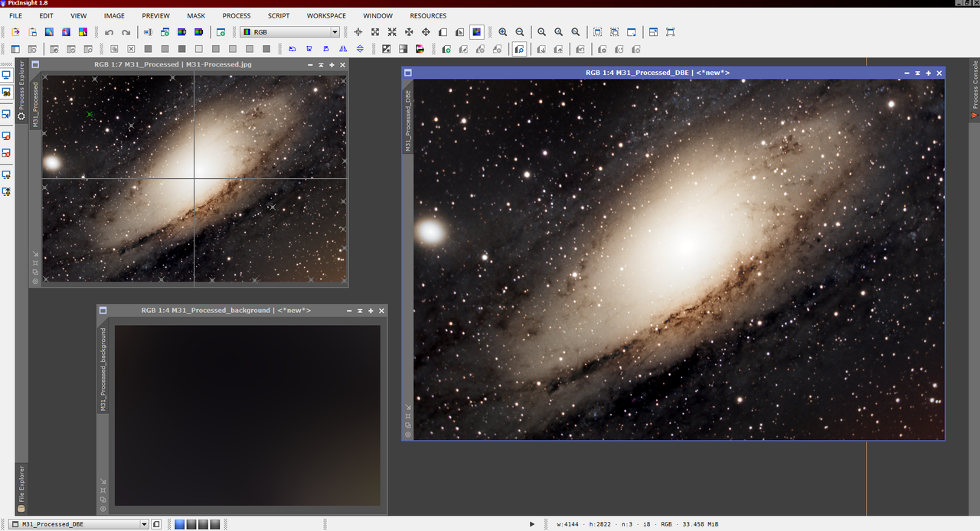Toggle the highlighted Show Mask icon
This screenshot has height=531, width=980.
pos(519,49)
